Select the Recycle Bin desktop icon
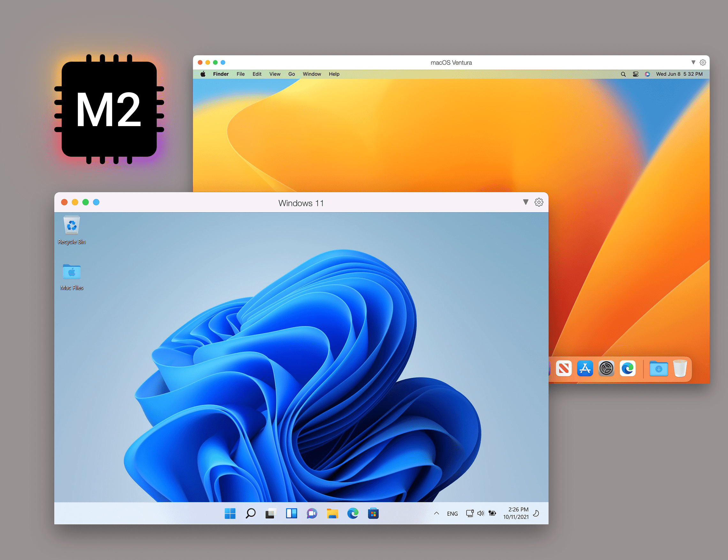 coord(72,230)
